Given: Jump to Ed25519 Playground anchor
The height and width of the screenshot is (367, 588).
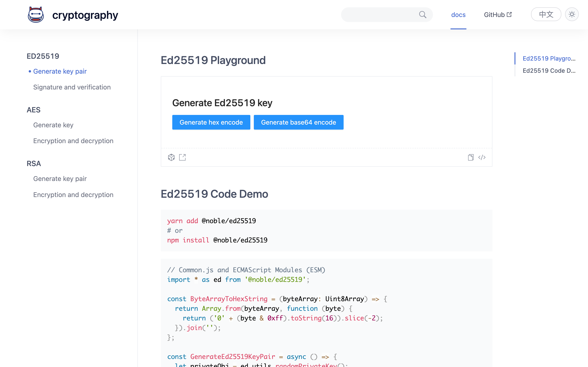Looking at the screenshot, I should tap(549, 58).
